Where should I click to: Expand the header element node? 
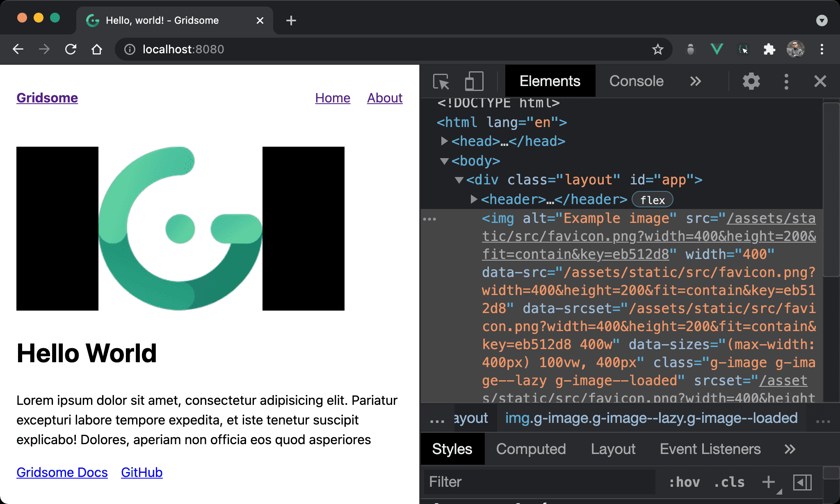click(x=474, y=200)
